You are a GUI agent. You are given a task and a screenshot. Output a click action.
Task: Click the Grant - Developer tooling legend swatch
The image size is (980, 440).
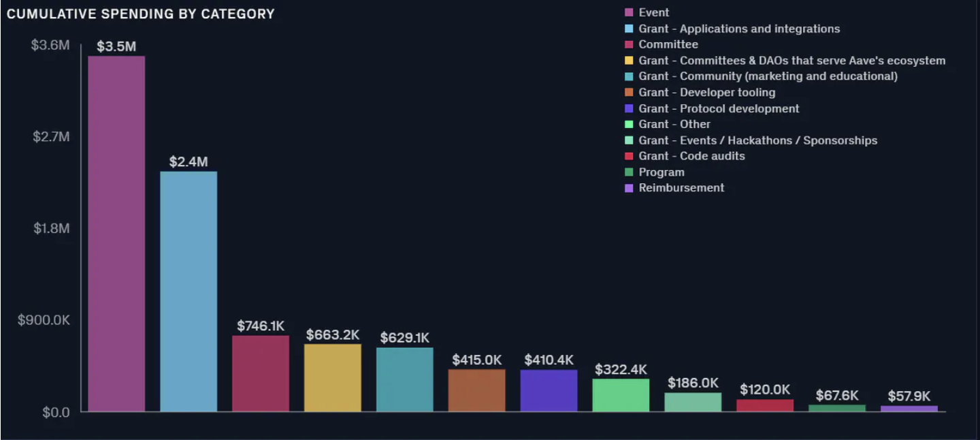coord(629,92)
